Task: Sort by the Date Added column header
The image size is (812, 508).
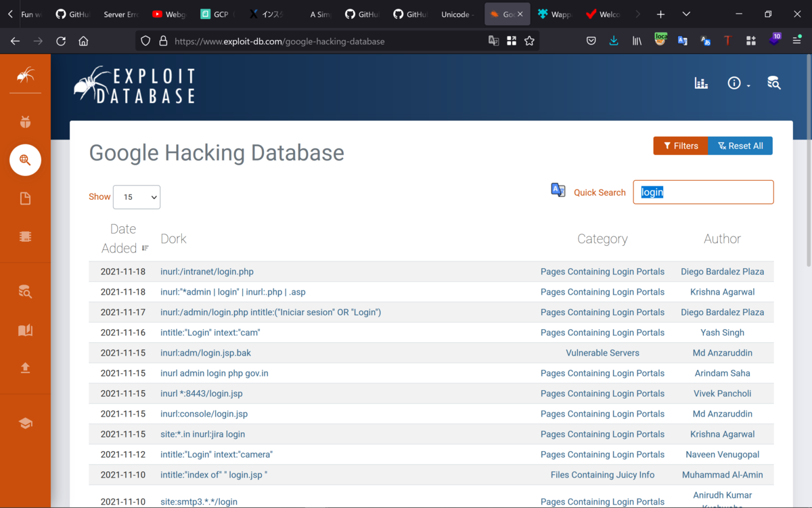Action: pos(125,238)
